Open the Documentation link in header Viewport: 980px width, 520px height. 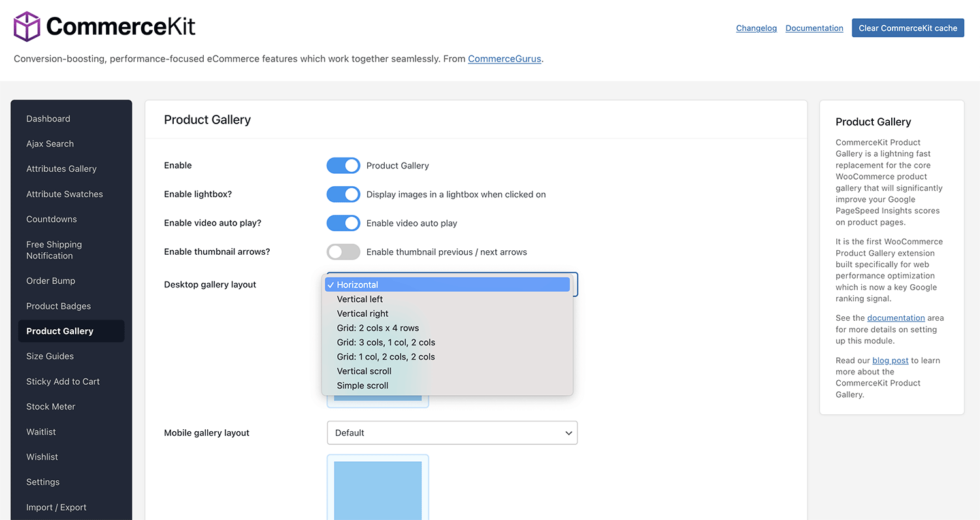click(814, 28)
